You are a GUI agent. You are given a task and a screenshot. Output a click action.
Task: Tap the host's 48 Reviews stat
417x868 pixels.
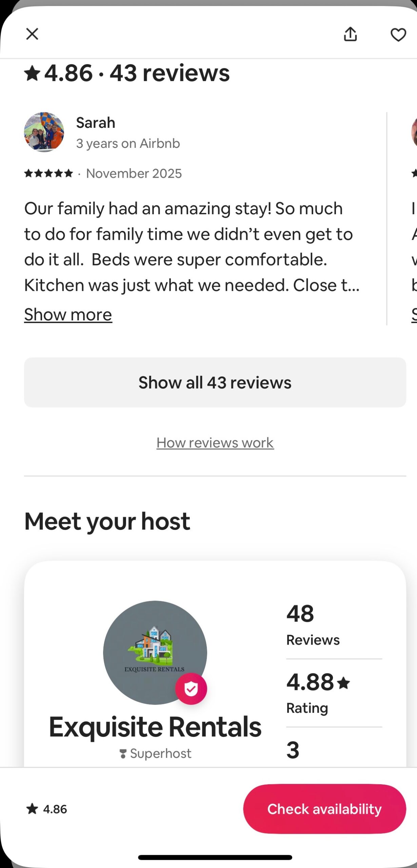tap(313, 625)
